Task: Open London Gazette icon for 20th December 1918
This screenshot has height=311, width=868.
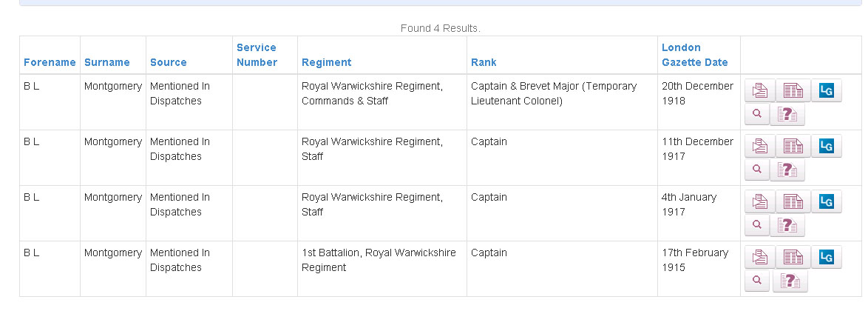Action: tap(826, 91)
